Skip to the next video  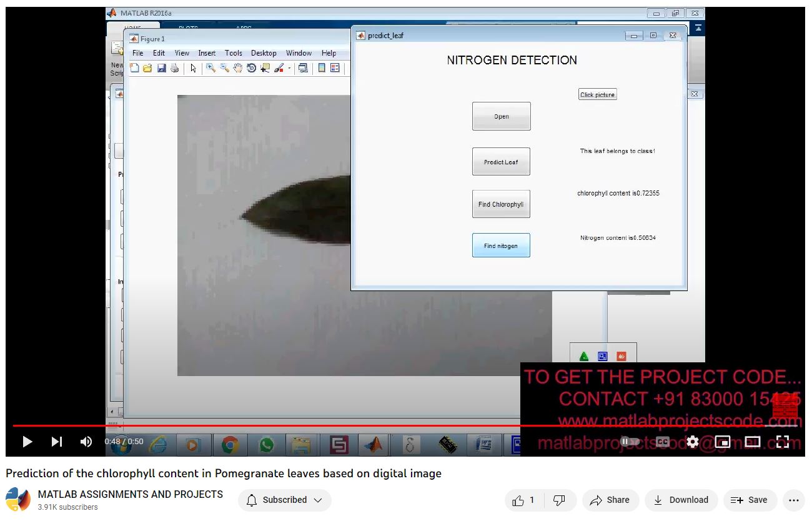57,442
